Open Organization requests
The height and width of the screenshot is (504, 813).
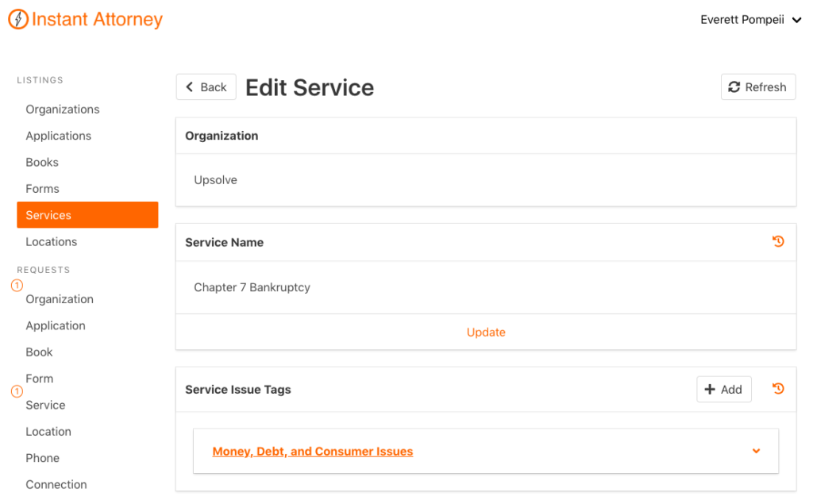click(x=60, y=299)
